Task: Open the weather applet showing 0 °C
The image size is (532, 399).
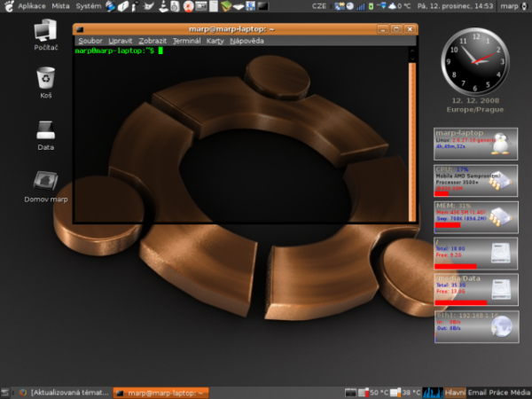Action: (x=399, y=6)
